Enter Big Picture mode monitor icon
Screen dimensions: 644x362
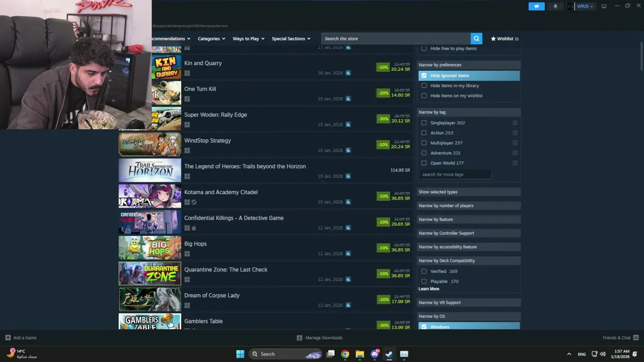click(604, 6)
